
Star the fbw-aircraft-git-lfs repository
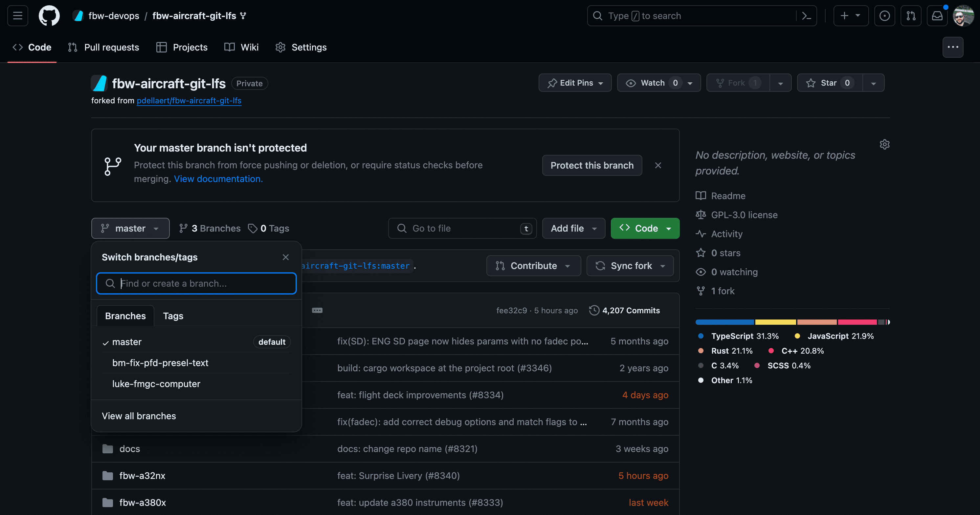[x=829, y=83]
